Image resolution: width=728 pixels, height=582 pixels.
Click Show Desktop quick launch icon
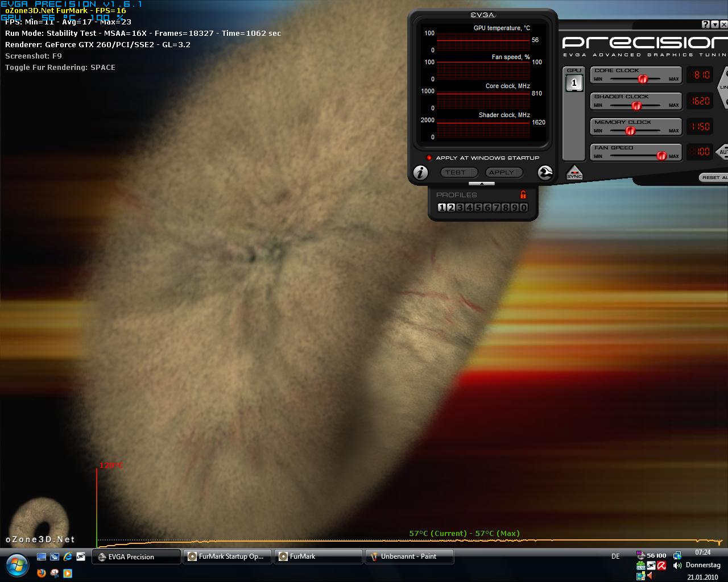41,557
